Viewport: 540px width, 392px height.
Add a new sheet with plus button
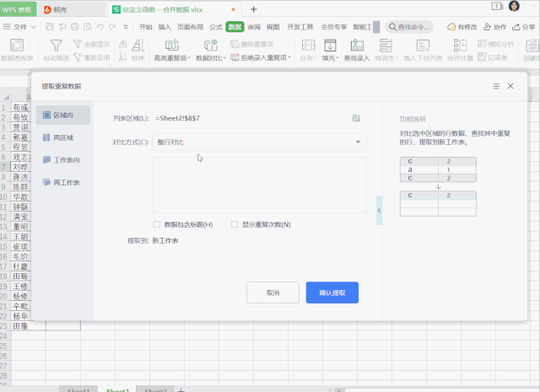(x=181, y=390)
